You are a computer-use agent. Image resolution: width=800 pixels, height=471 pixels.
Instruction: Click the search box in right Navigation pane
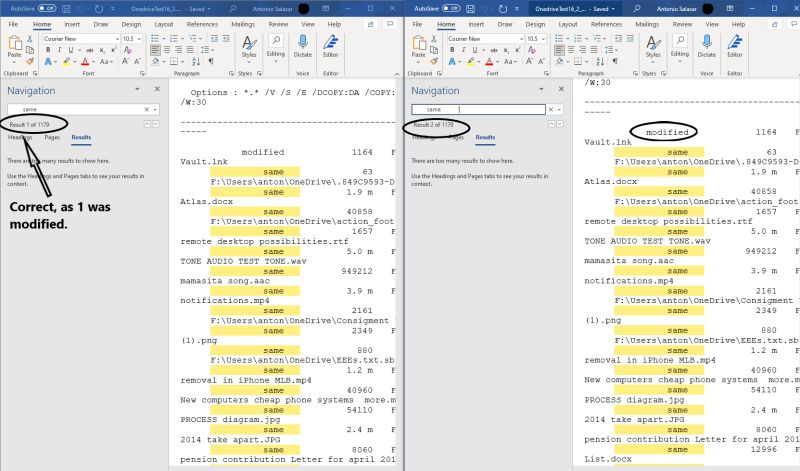(478, 109)
